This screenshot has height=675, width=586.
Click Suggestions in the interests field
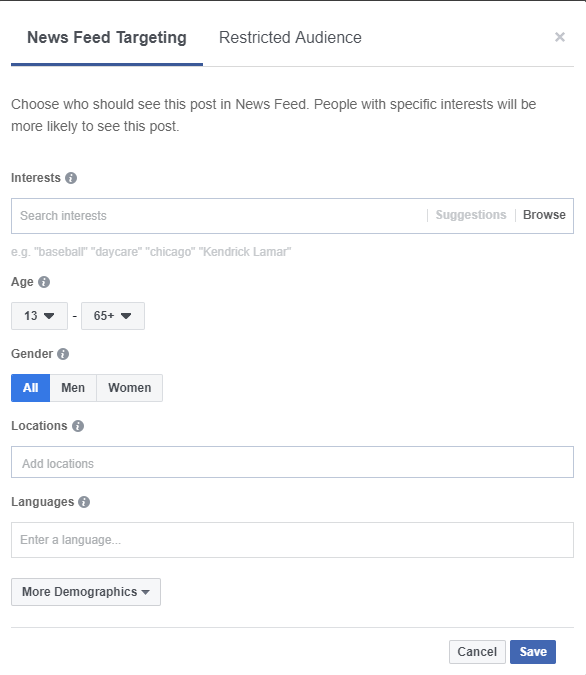tap(471, 215)
